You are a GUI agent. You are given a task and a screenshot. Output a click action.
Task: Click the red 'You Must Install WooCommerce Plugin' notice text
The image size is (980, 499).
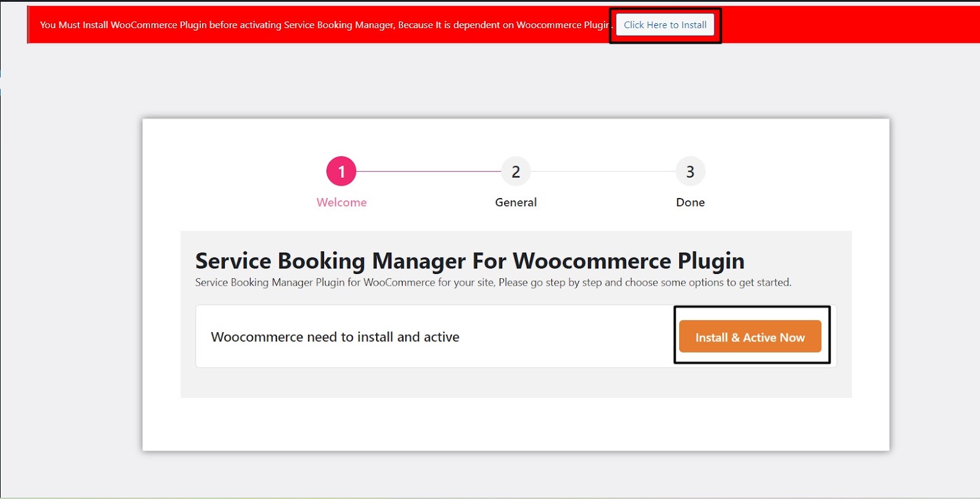click(326, 25)
